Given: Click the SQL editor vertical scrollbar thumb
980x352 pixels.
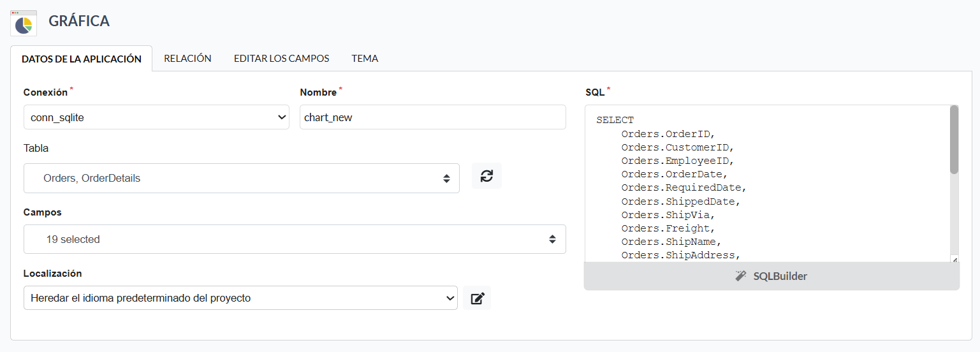Looking at the screenshot, I should point(954,140).
